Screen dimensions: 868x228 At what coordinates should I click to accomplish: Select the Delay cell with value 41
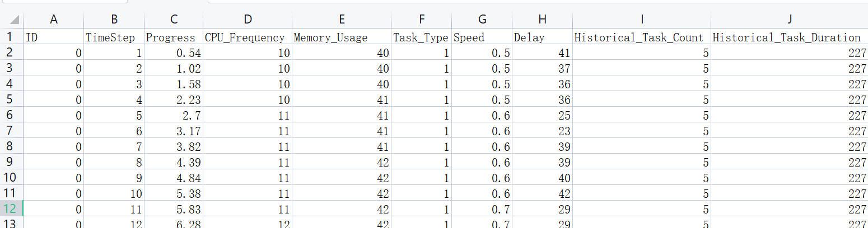542,53
